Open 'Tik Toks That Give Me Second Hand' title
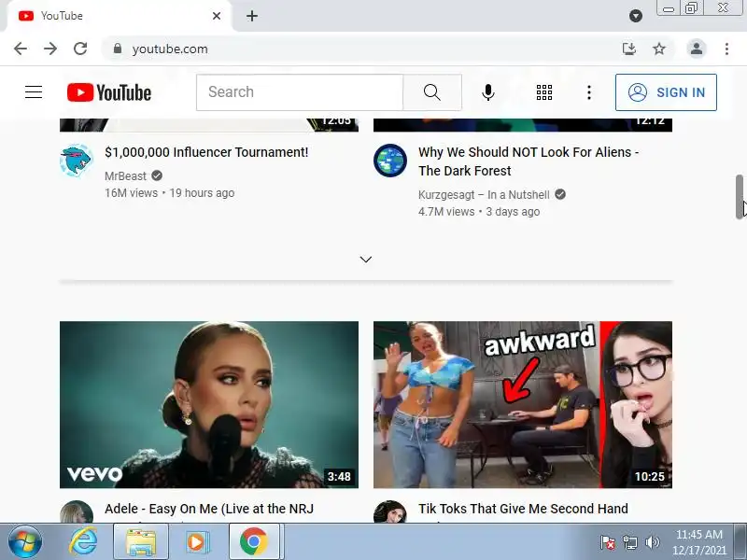747x560 pixels. [523, 509]
